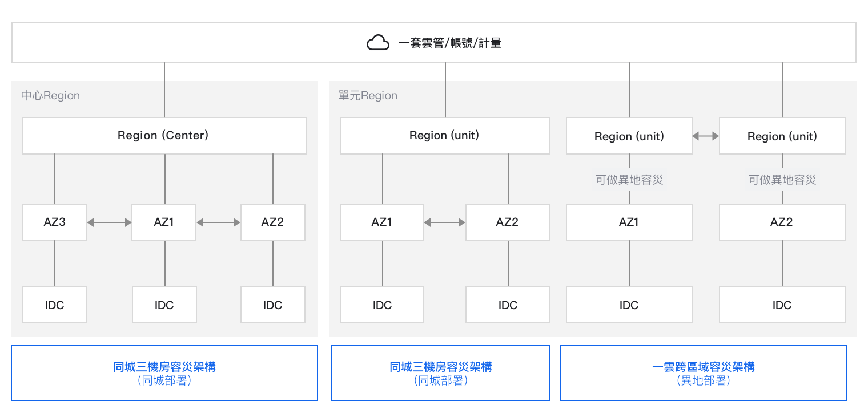The height and width of the screenshot is (413, 868).
Task: Click the double arrow between AZ3 and AZ1
Action: [109, 222]
